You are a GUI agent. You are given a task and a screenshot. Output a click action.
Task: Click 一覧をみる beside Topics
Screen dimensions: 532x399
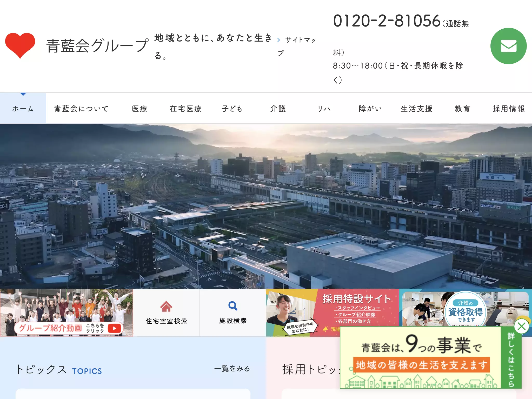click(232, 368)
